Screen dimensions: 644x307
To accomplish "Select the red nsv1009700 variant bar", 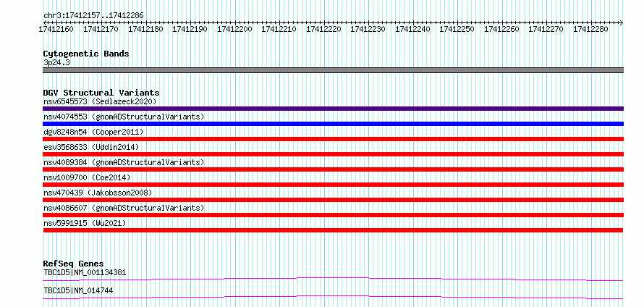I will click(x=333, y=185).
